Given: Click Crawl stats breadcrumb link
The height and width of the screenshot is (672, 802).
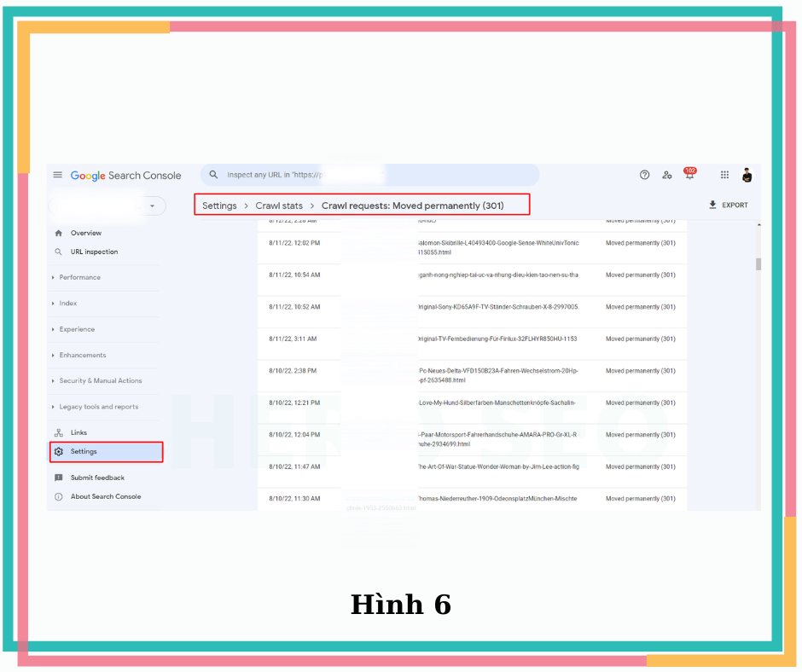Looking at the screenshot, I should 279,206.
